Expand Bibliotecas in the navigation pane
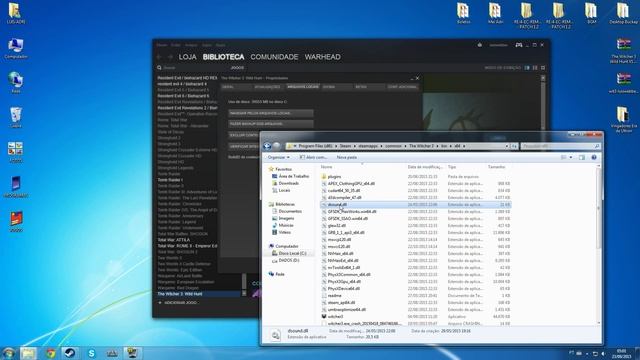Screen dimensions: 640x360 click(x=285, y=204)
